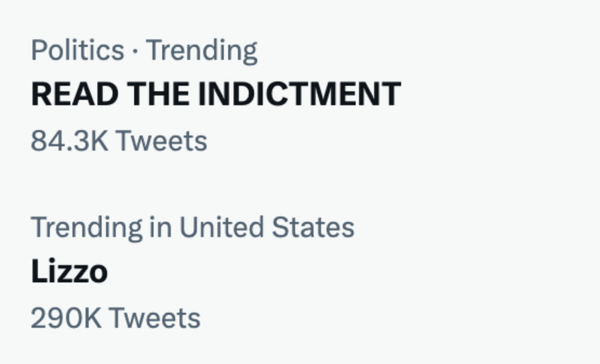Screen dimensions: 600x364
Task: Click the word Tweets under Lizzo
Action: [154, 318]
